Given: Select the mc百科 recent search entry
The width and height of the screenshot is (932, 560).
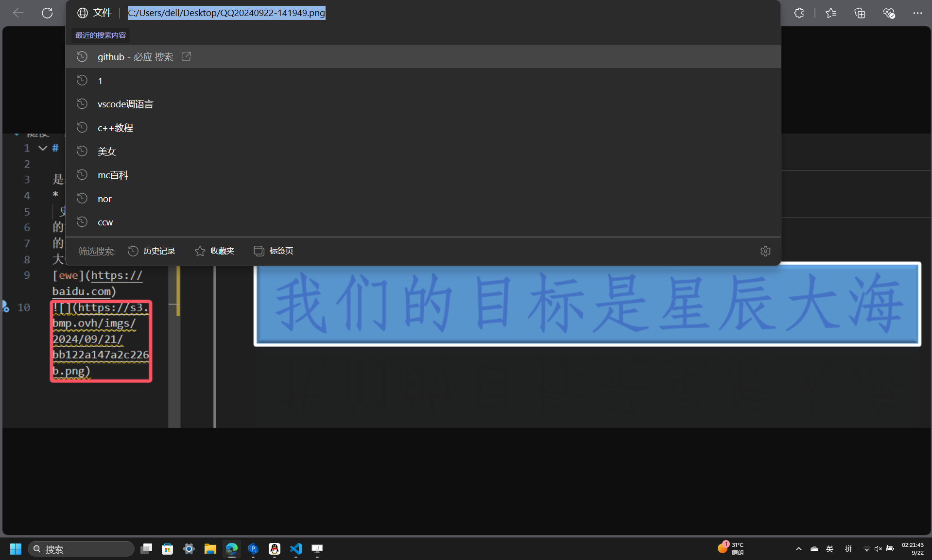Looking at the screenshot, I should (x=423, y=175).
